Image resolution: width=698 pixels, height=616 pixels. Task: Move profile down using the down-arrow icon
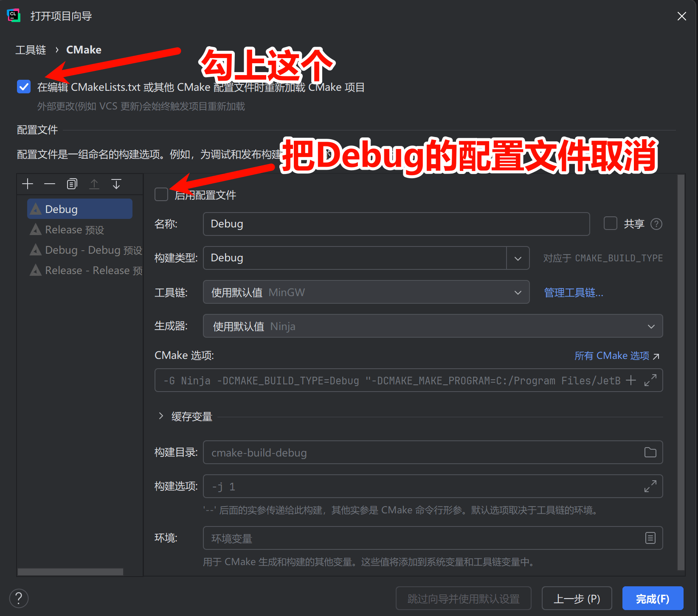(x=116, y=184)
